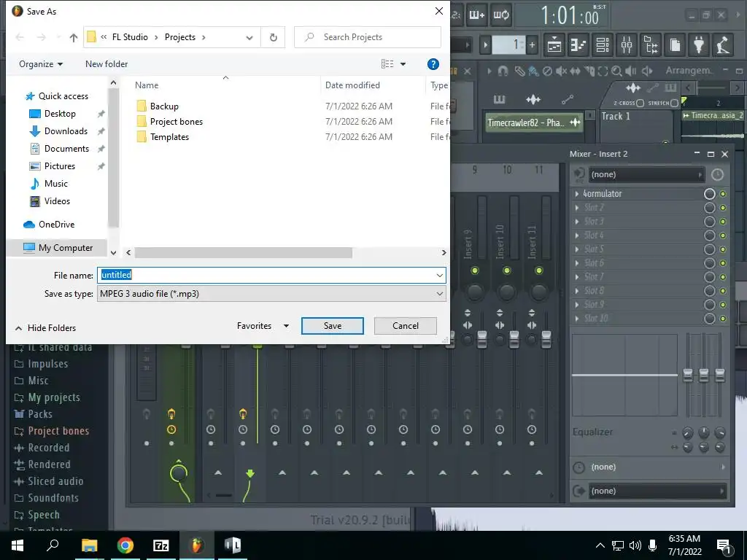Click the Cancel button
The height and width of the screenshot is (560, 747).
[406, 326]
